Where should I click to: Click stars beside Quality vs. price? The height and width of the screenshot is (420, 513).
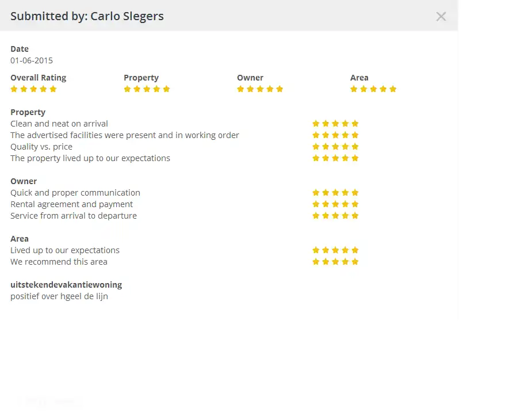click(x=335, y=147)
